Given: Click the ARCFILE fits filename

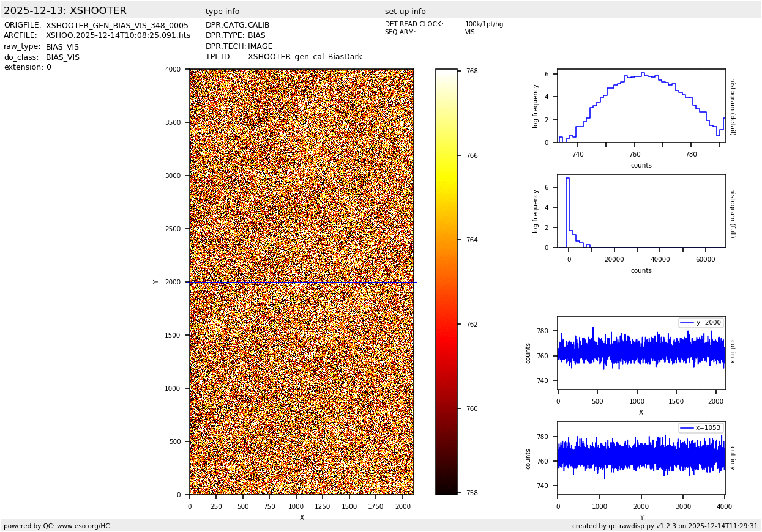Looking at the screenshot, I should point(118,36).
